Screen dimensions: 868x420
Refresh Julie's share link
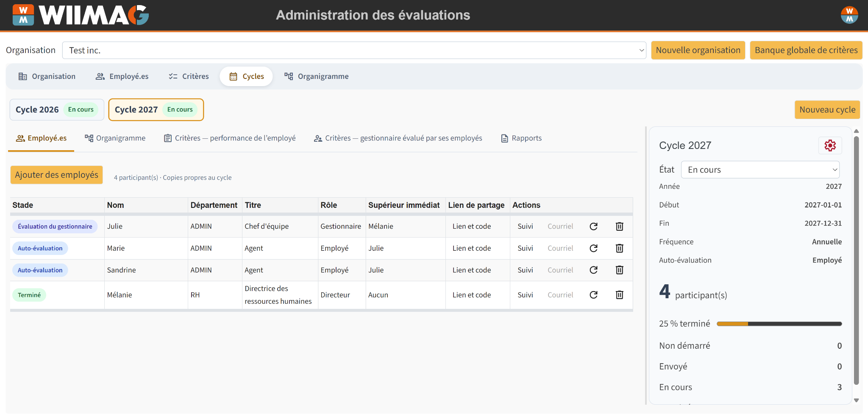593,227
